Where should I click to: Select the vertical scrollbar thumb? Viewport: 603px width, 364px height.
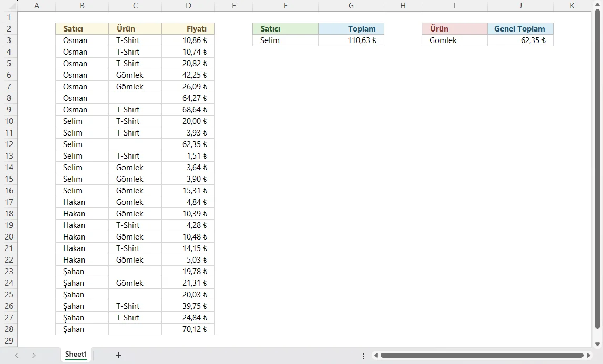point(597,169)
